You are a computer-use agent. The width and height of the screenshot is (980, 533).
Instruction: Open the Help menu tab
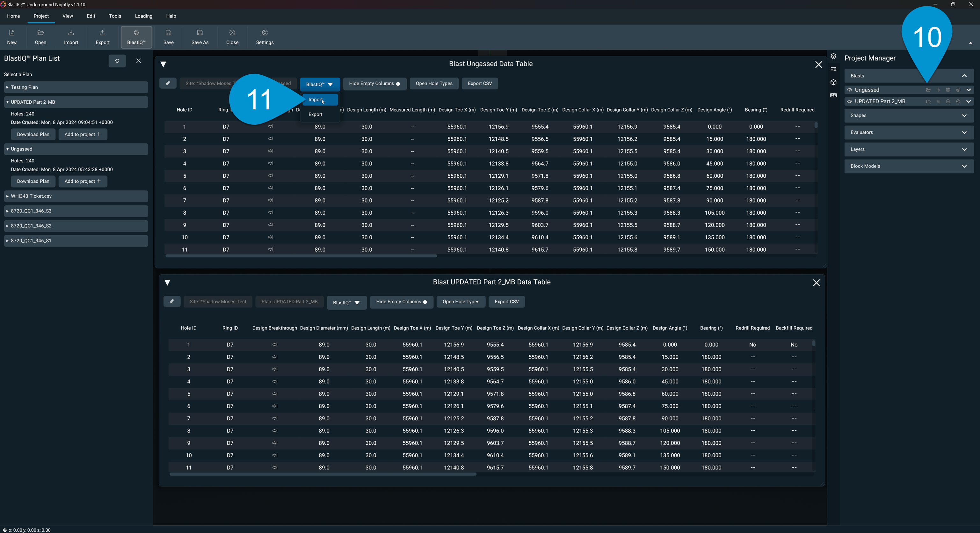tap(171, 16)
